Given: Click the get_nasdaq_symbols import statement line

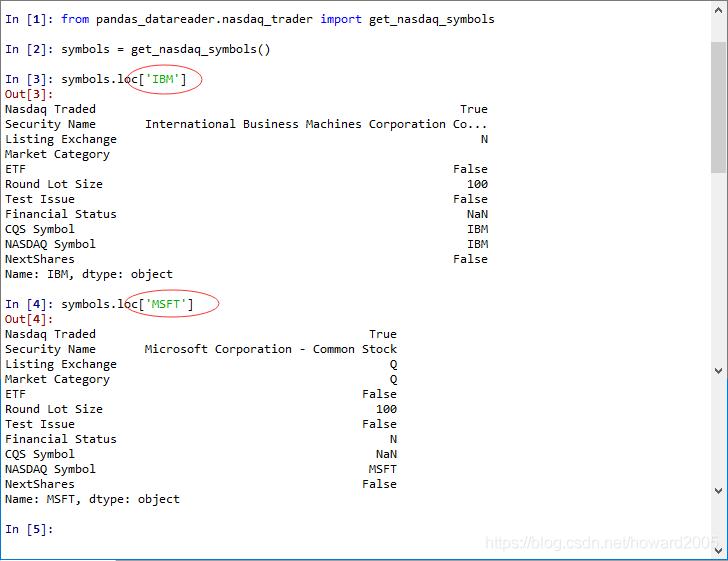Looking at the screenshot, I should pyautogui.click(x=277, y=19).
